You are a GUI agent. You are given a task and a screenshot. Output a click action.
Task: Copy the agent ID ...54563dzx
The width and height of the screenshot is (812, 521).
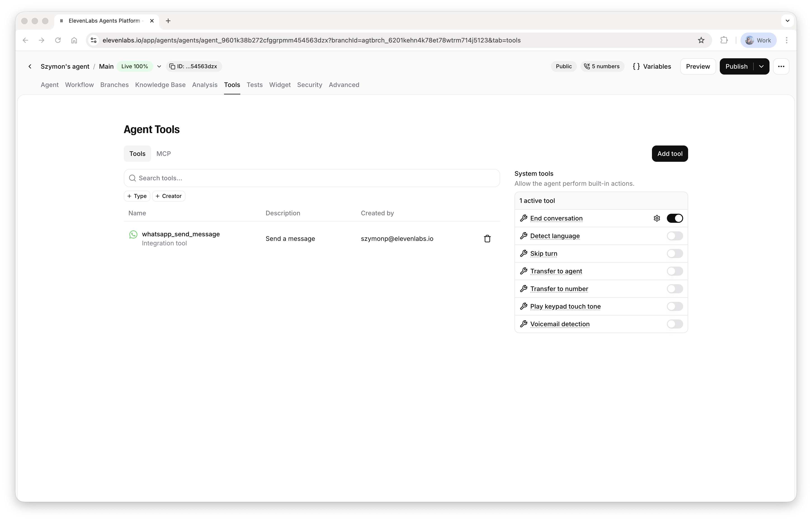(x=194, y=66)
